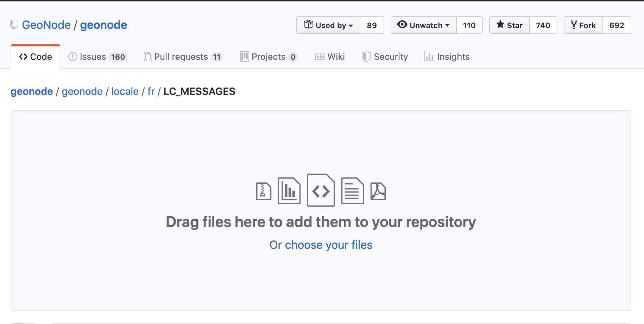Click the choose your files link
Screen dimensions: 644x324
[x=328, y=245]
